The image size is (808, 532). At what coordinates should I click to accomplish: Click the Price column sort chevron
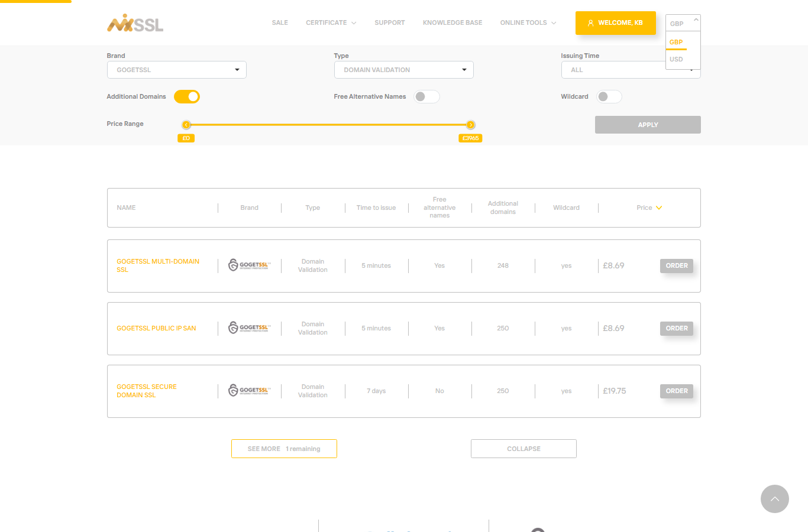659,208
